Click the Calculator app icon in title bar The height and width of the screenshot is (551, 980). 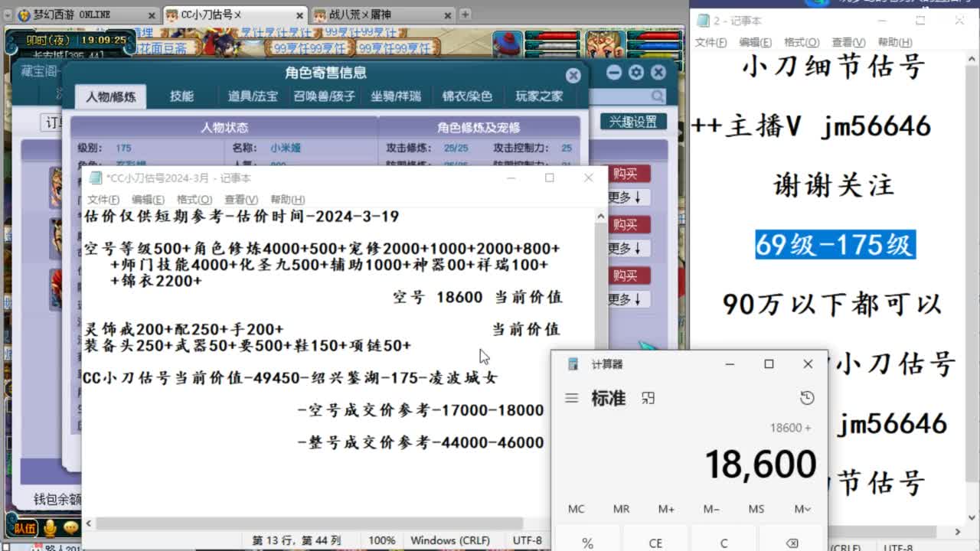573,364
